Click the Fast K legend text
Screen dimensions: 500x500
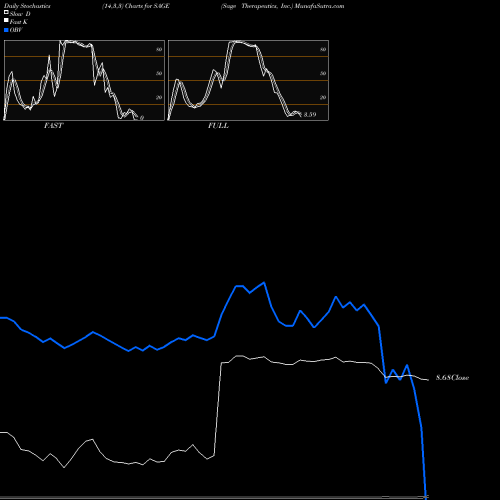(18, 22)
